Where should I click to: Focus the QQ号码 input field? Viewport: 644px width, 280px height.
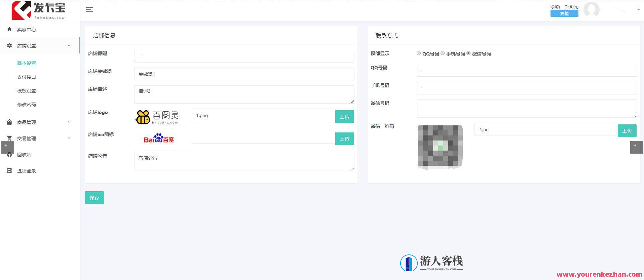(x=527, y=70)
